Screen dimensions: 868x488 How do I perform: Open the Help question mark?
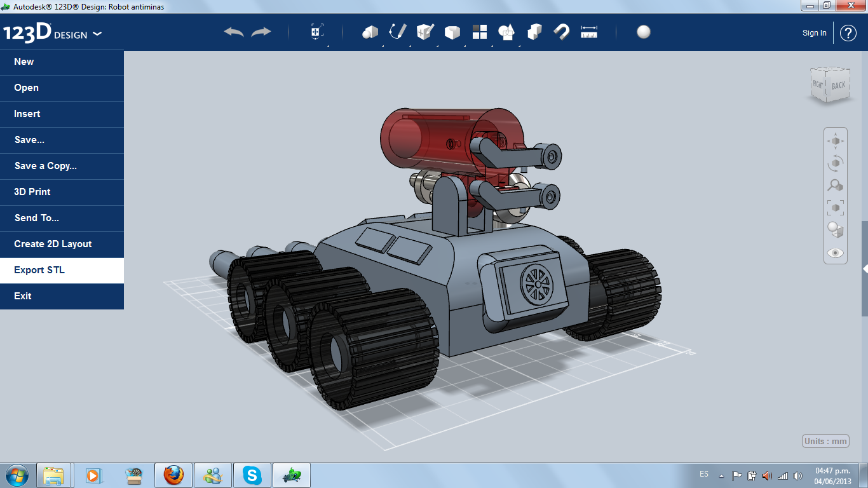tap(848, 33)
